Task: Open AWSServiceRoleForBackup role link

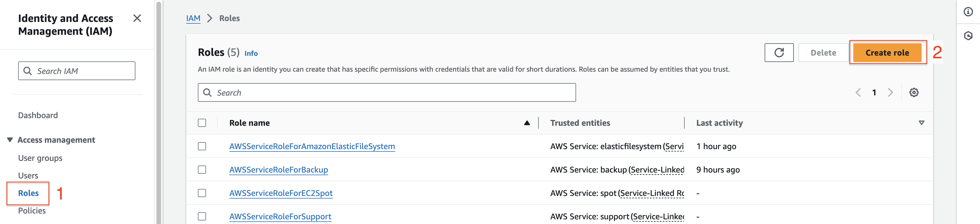Action: [278, 170]
